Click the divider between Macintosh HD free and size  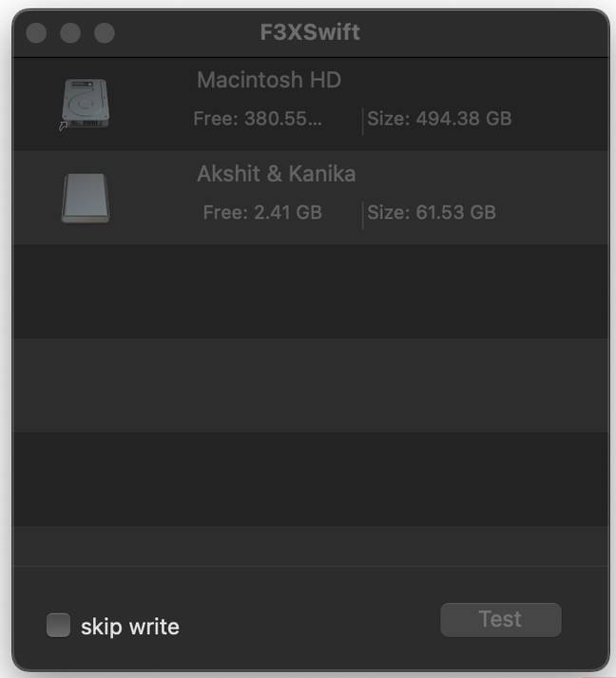[362, 121]
